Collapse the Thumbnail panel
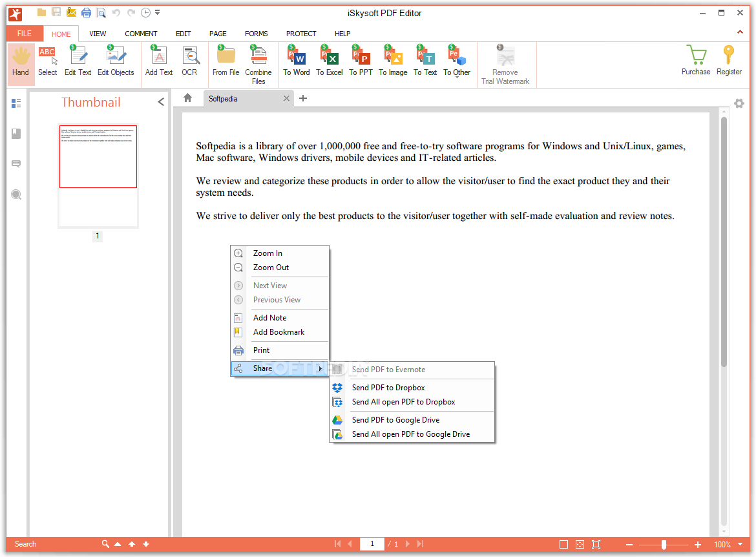This screenshot has width=756, height=557. point(161,101)
